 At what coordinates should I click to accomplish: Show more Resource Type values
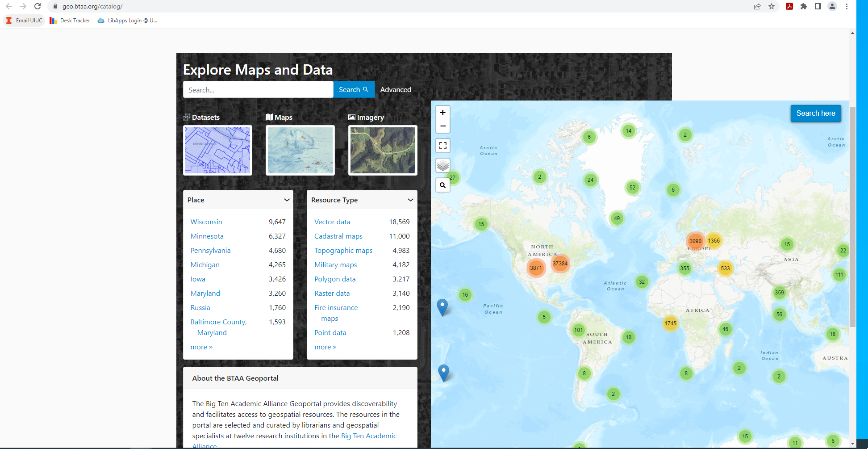[325, 347]
